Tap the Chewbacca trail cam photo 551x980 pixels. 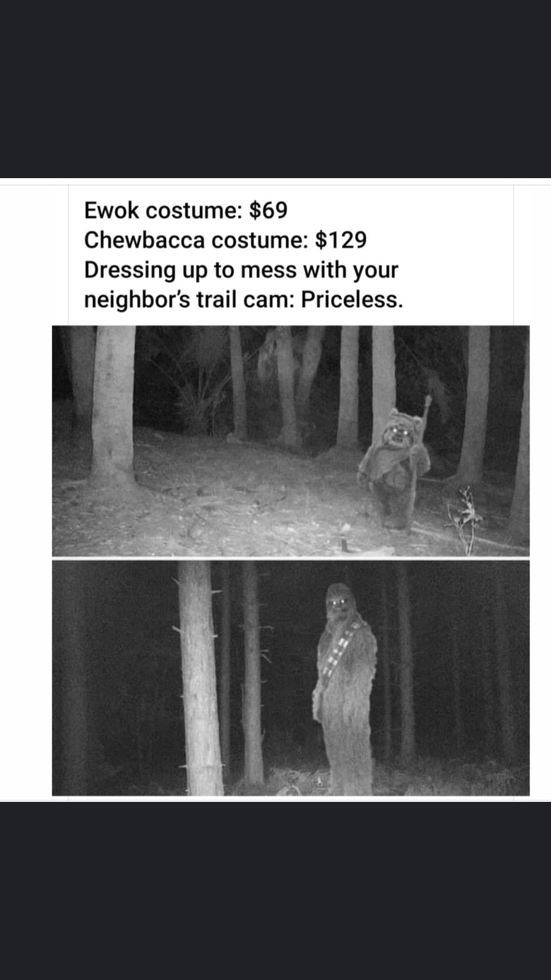pos(290,678)
